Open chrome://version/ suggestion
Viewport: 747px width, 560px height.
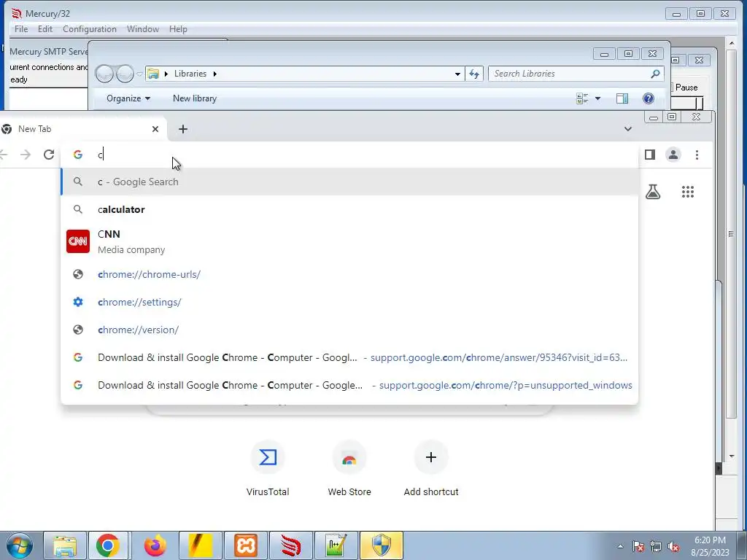click(x=349, y=330)
